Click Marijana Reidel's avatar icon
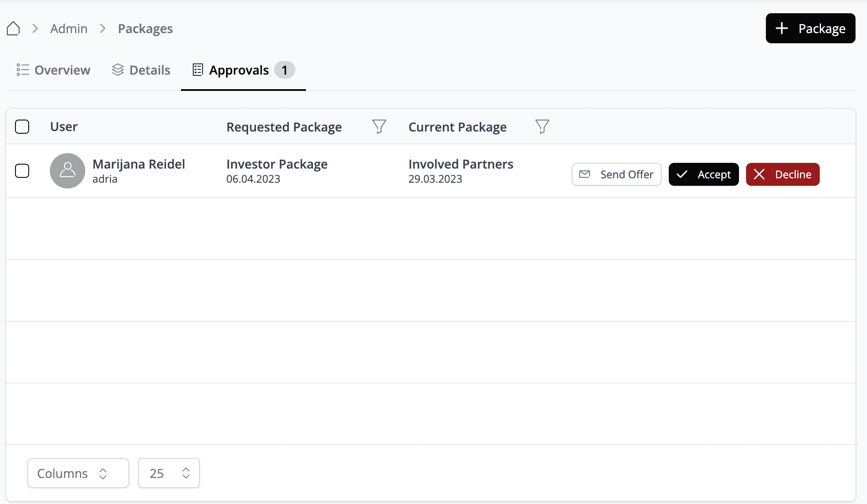This screenshot has height=504, width=867. click(68, 171)
